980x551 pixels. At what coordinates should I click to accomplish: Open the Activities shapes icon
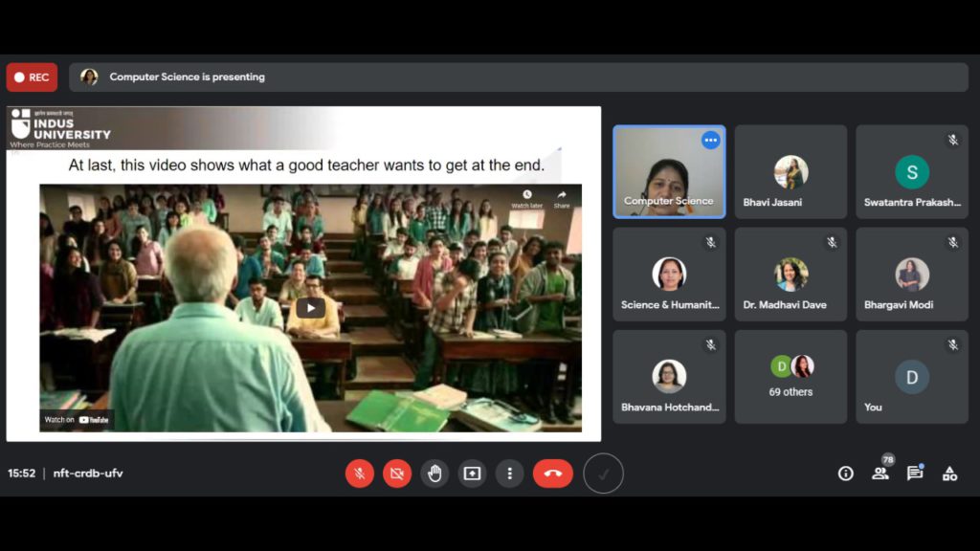950,474
